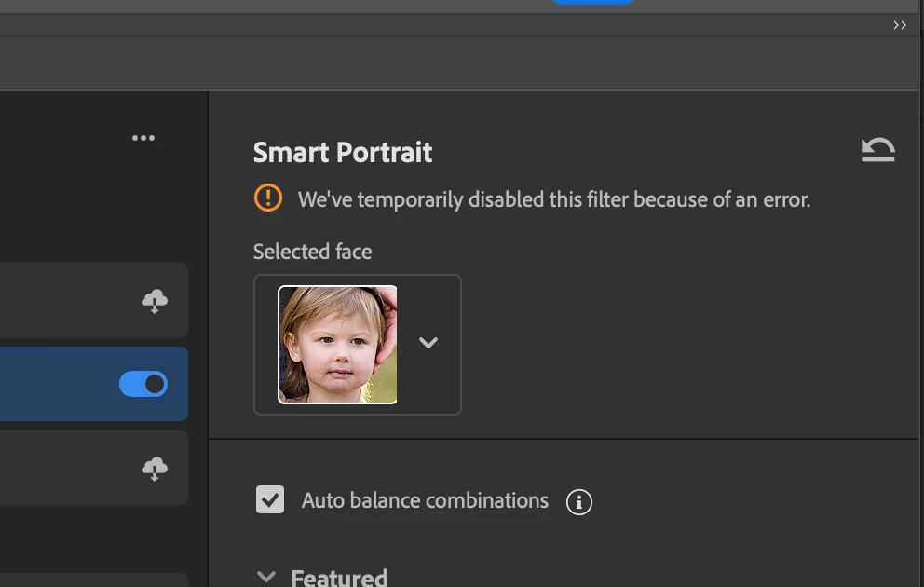
Task: Reset Smart Portrait with the undo arrow icon
Action: coord(877,150)
